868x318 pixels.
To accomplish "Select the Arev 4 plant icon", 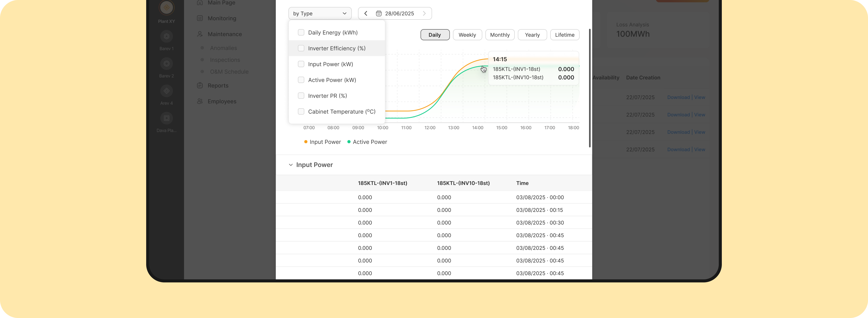I will 166,91.
